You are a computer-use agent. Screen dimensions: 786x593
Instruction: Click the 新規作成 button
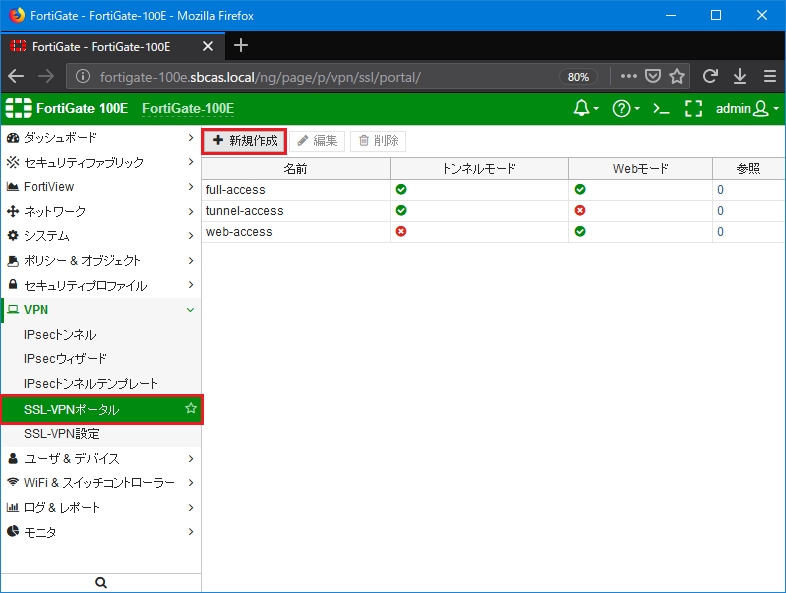[245, 141]
